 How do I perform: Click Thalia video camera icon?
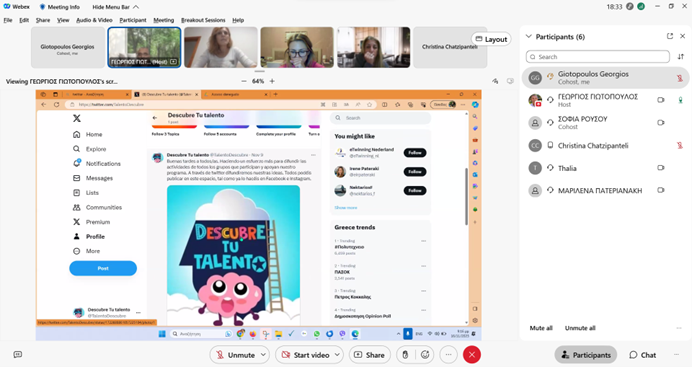(661, 168)
